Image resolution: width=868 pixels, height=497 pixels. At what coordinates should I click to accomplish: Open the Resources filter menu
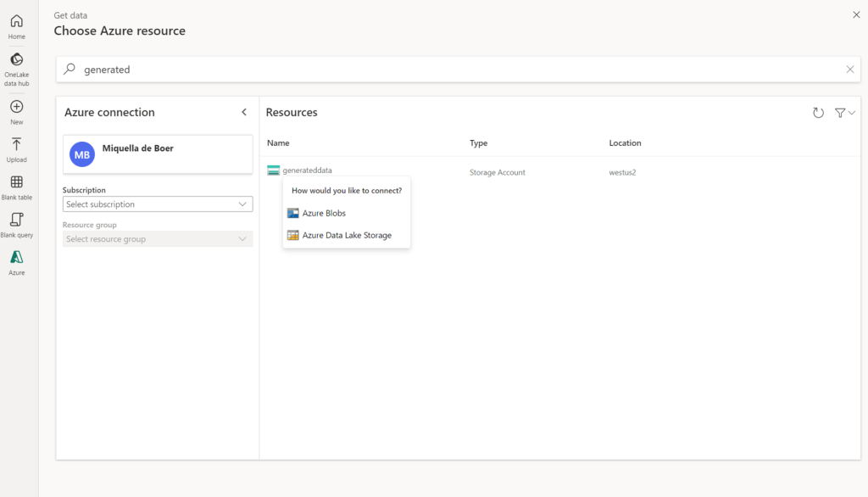coord(845,113)
